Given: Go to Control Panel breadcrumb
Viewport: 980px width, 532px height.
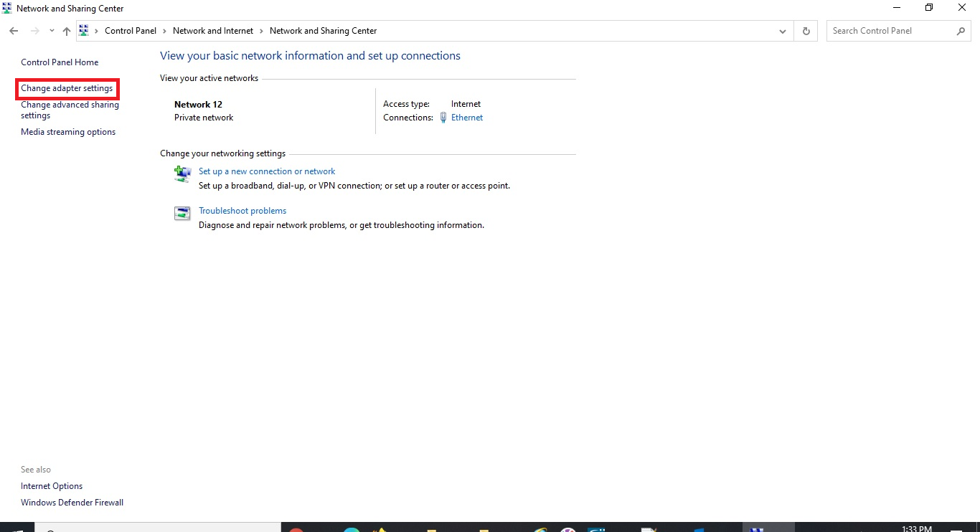Looking at the screenshot, I should coord(131,31).
